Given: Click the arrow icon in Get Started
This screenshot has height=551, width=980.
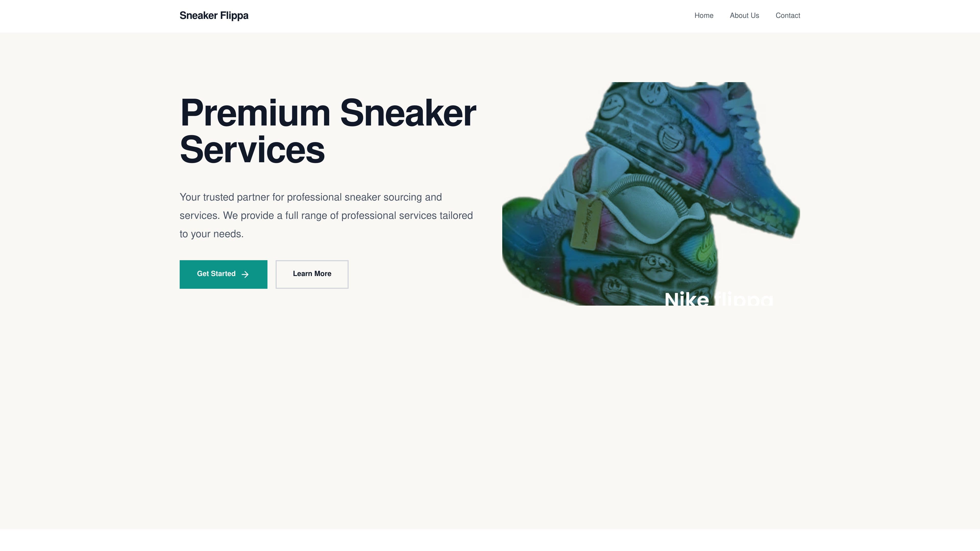Looking at the screenshot, I should coord(245,274).
